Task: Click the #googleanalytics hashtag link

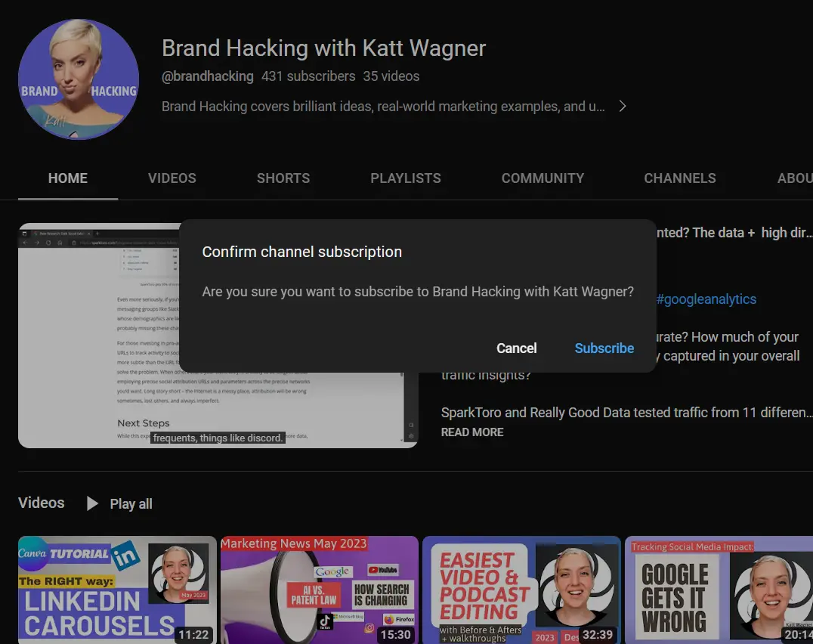Action: tap(706, 299)
